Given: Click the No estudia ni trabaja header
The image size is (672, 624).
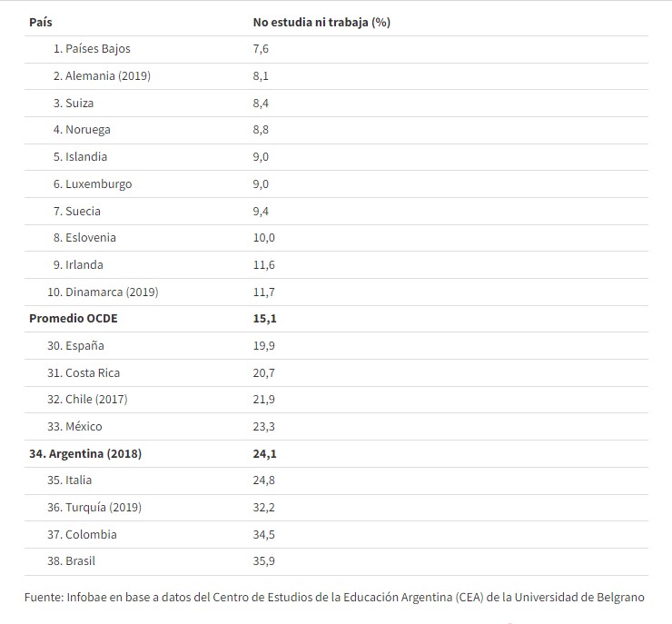Looking at the screenshot, I should 321,23.
